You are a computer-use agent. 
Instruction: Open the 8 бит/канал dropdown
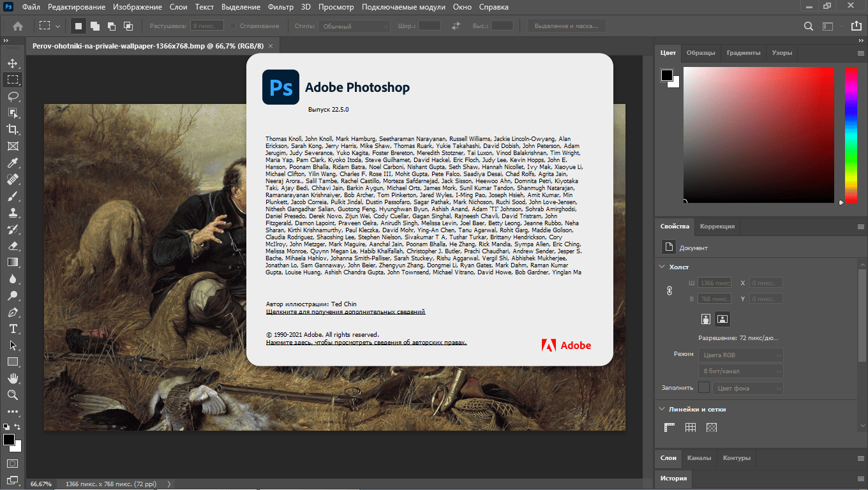(741, 371)
